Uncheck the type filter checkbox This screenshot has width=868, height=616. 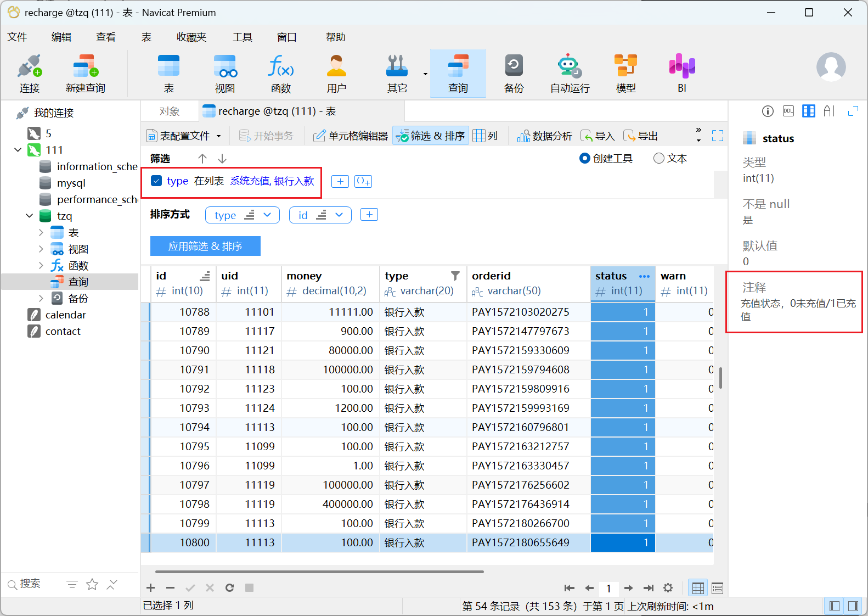[156, 181]
